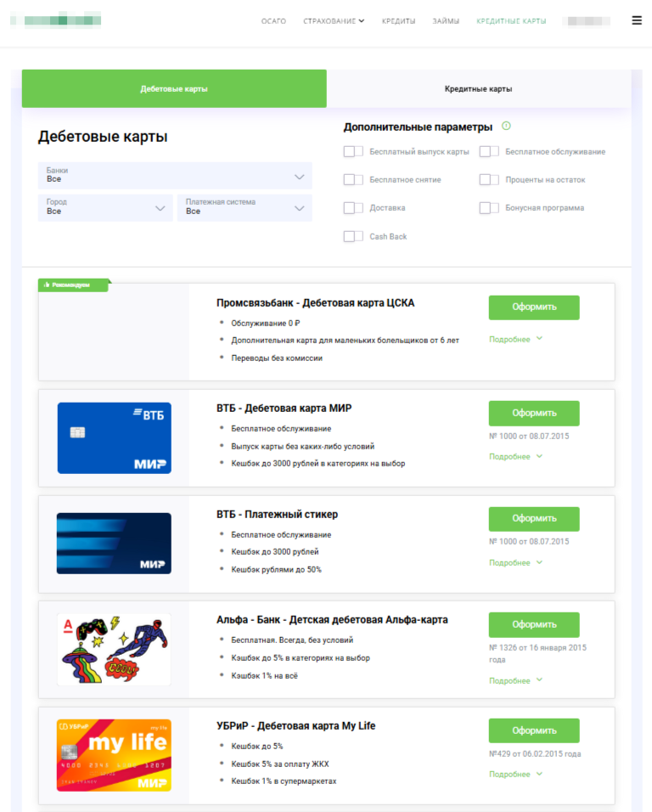Click Оформить for Промсвязьбанк ЦСКА card
Image resolution: width=652 pixels, height=812 pixels.
pos(534,307)
